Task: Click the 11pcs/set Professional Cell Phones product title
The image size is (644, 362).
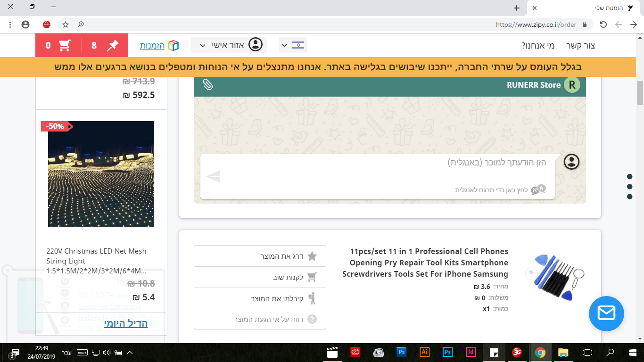Action: (x=425, y=263)
